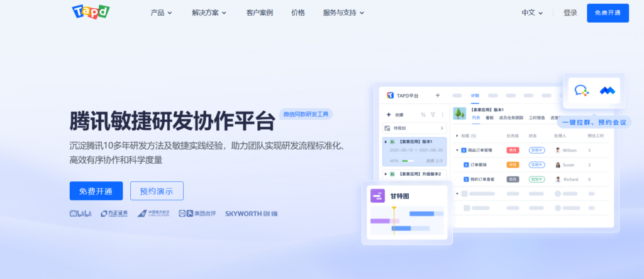Click the 美团点评 customer logo
The image size is (644, 279).
click(x=197, y=214)
